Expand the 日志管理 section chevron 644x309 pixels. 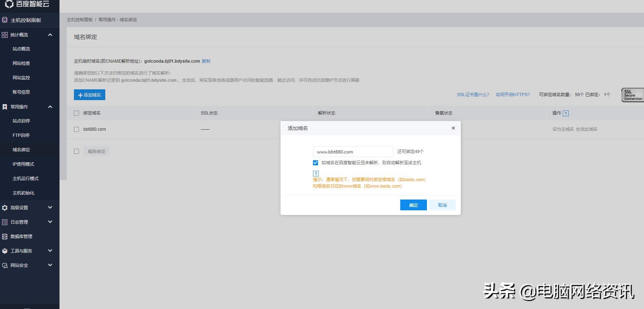click(50, 222)
